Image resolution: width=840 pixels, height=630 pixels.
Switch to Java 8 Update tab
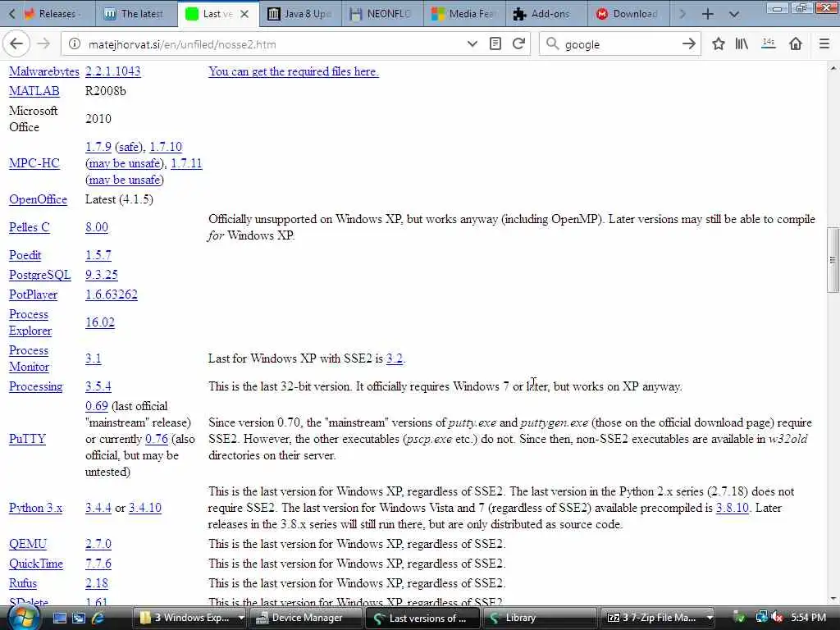pyautogui.click(x=300, y=14)
